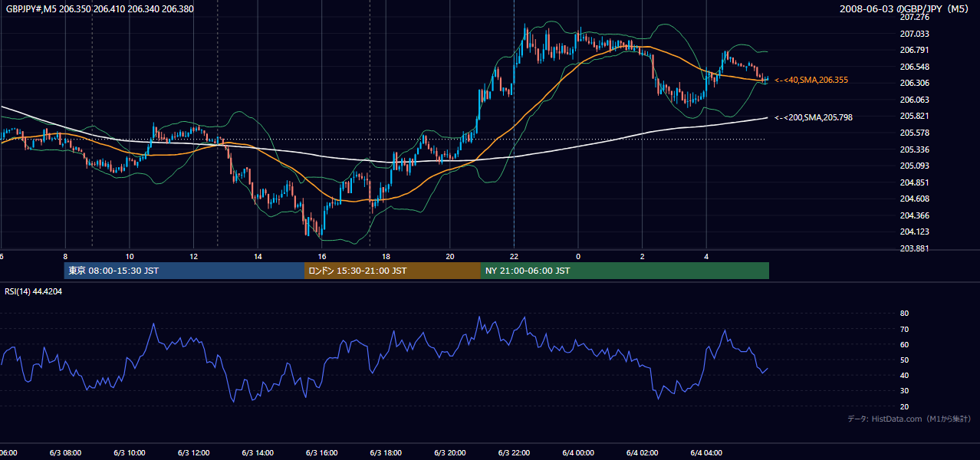Viewport: 980px width, 460px height.
Task: Click price axis value 207.276
Action: tap(915, 17)
